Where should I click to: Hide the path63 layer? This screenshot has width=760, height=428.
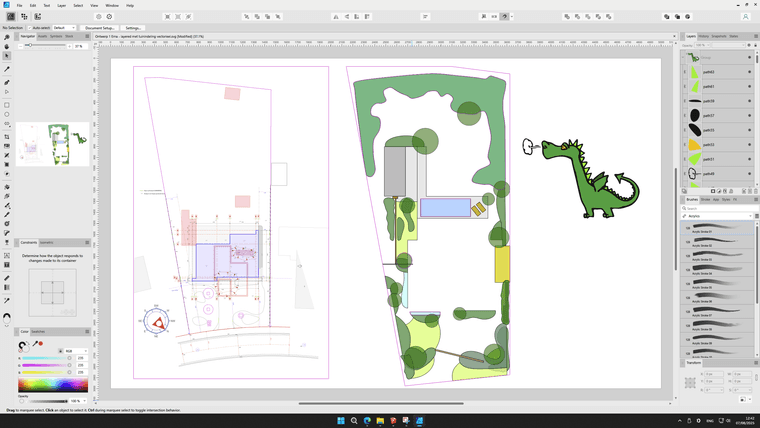(749, 72)
